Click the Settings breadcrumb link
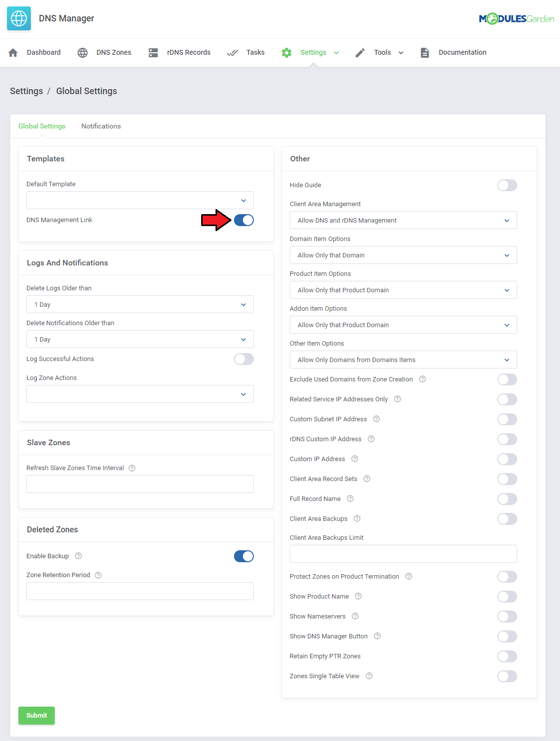Image resolution: width=560 pixels, height=741 pixels. point(26,91)
